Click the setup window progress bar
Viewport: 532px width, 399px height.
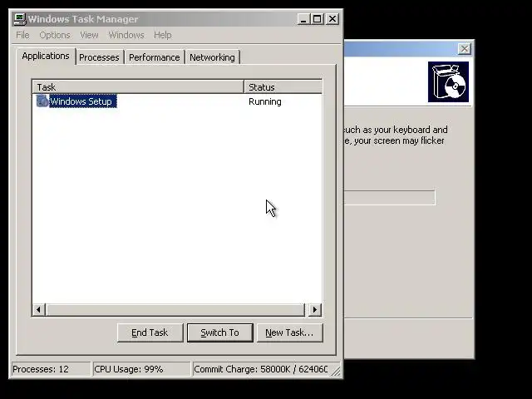(x=390, y=198)
